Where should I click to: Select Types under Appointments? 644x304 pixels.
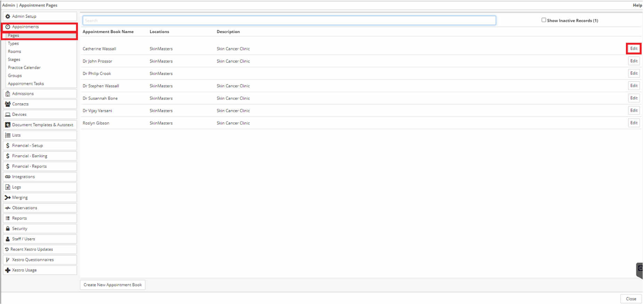coord(14,43)
